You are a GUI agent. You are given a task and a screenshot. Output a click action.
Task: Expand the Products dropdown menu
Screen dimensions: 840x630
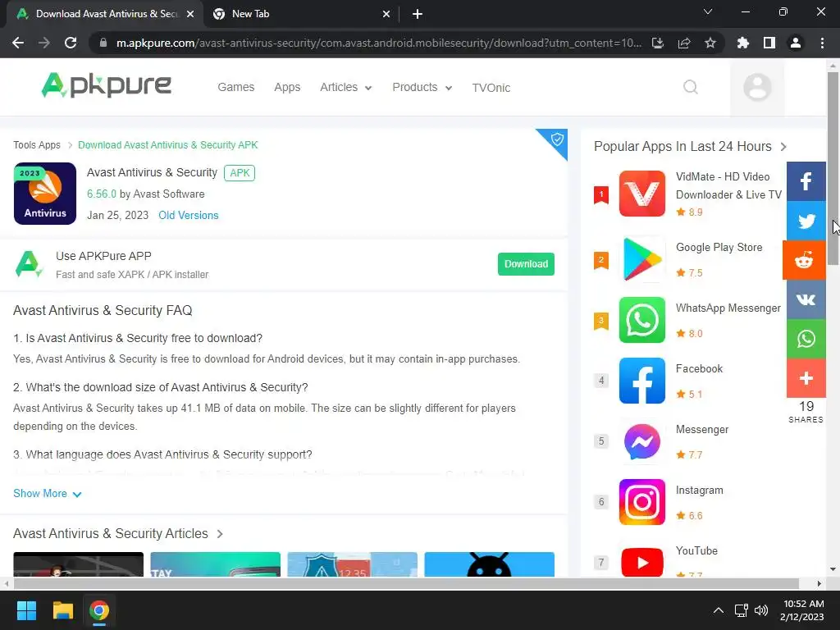[x=422, y=87]
